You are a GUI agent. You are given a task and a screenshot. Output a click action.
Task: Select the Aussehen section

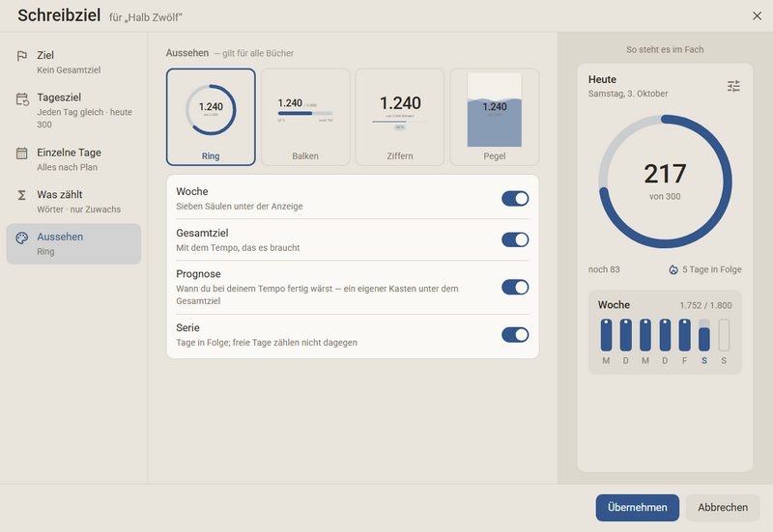[73, 244]
